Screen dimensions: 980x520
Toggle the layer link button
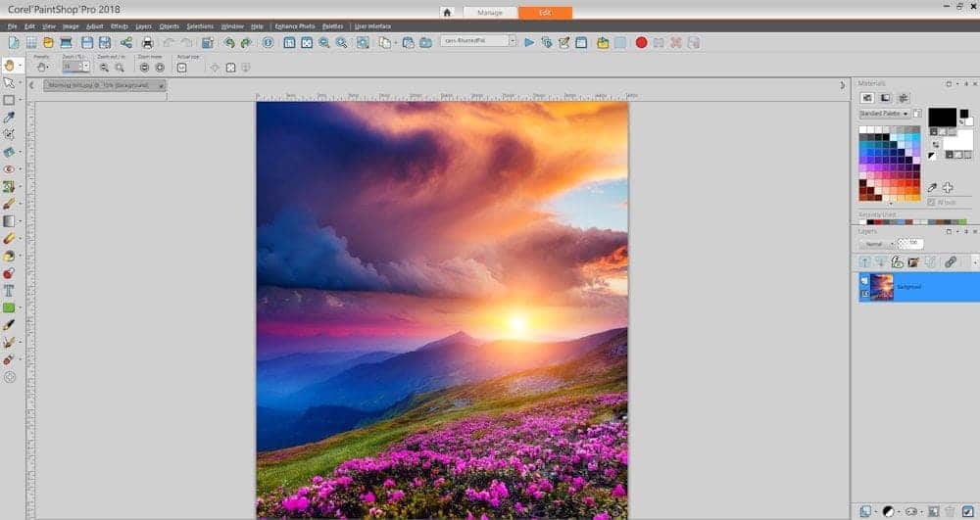tap(950, 261)
